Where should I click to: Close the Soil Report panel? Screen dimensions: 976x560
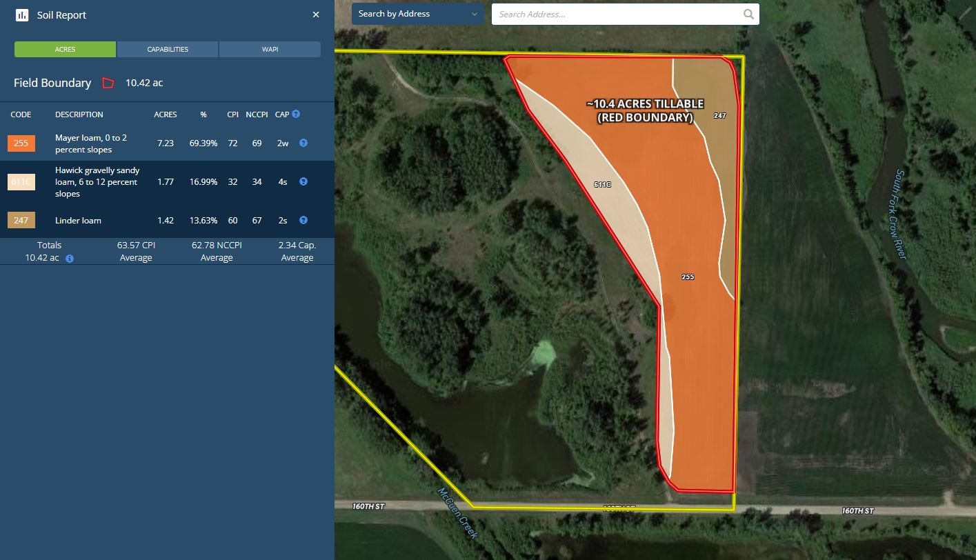click(316, 14)
